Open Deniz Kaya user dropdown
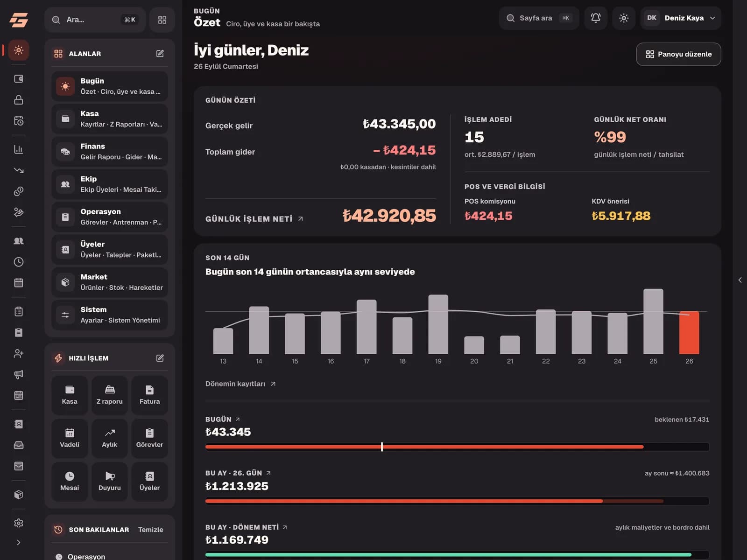This screenshot has height=560, width=747. (681, 18)
